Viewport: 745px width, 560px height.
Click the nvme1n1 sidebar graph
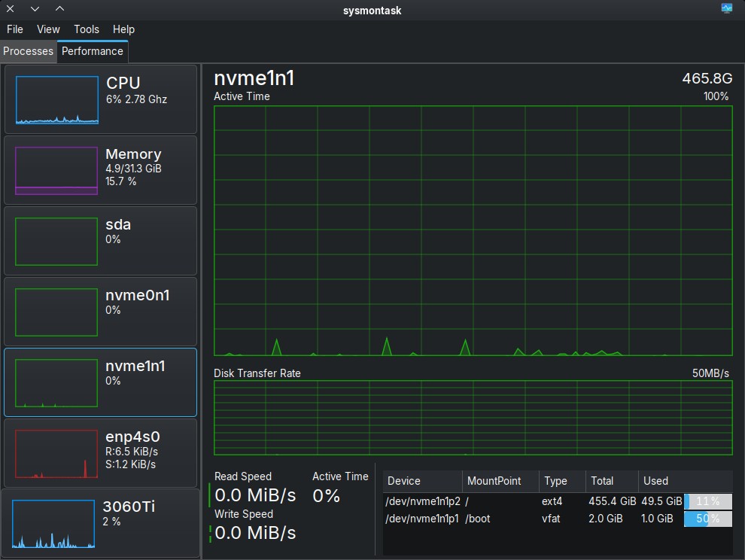[x=57, y=382]
